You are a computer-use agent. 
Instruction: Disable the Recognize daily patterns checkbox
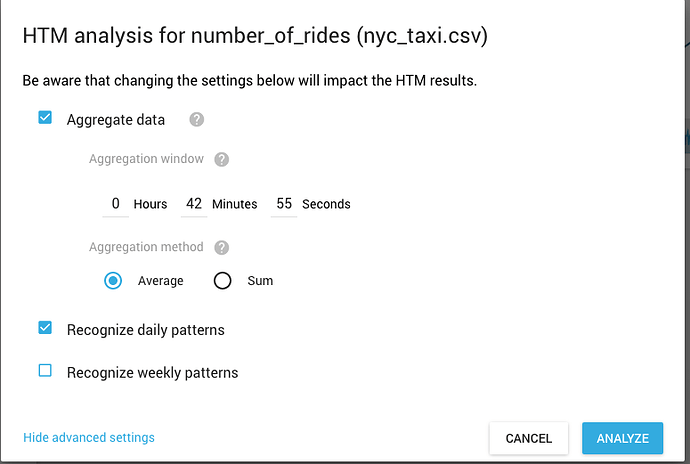pyautogui.click(x=45, y=328)
